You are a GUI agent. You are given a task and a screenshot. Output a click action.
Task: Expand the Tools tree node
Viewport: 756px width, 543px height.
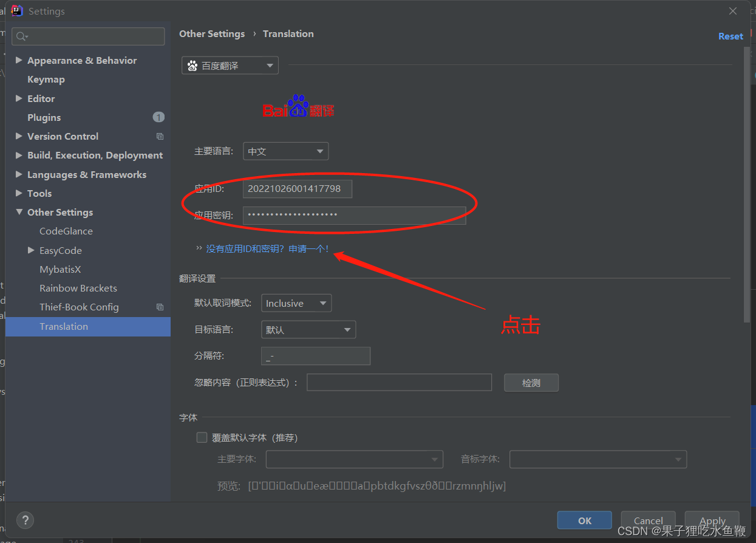click(x=19, y=193)
